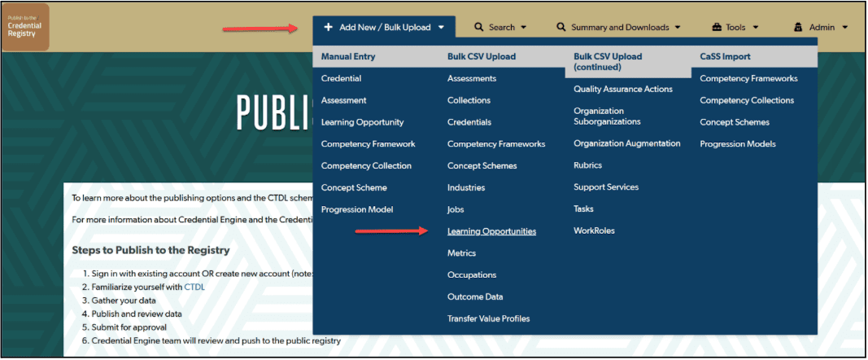Image resolution: width=868 pixels, height=360 pixels.
Task: Expand the Tools menu caret
Action: click(x=756, y=27)
